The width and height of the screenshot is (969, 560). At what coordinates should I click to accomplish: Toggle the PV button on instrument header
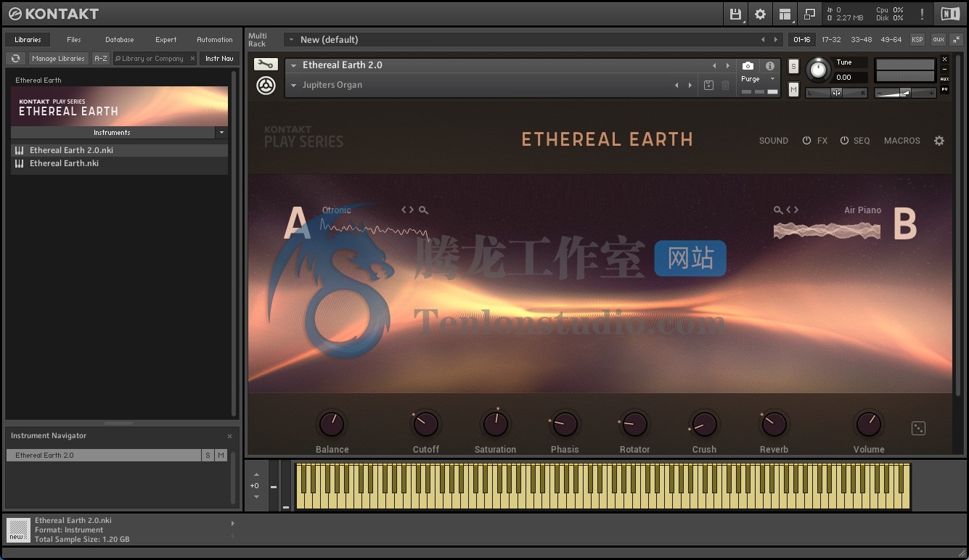tap(944, 89)
